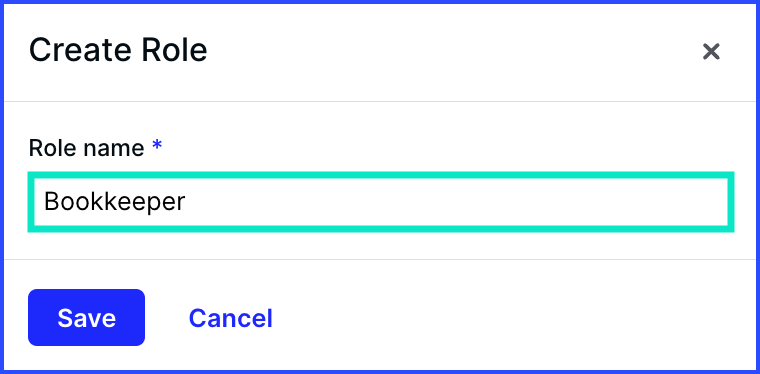This screenshot has height=374, width=760.
Task: Click the green-outlined text box
Action: point(381,202)
